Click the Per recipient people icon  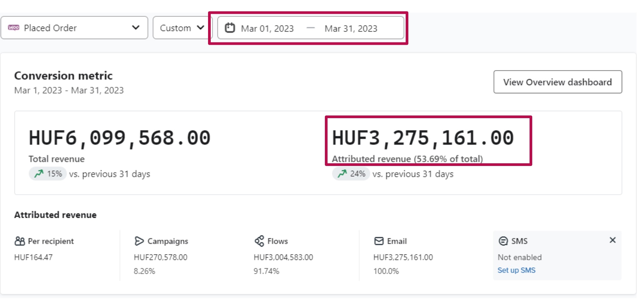(x=20, y=241)
